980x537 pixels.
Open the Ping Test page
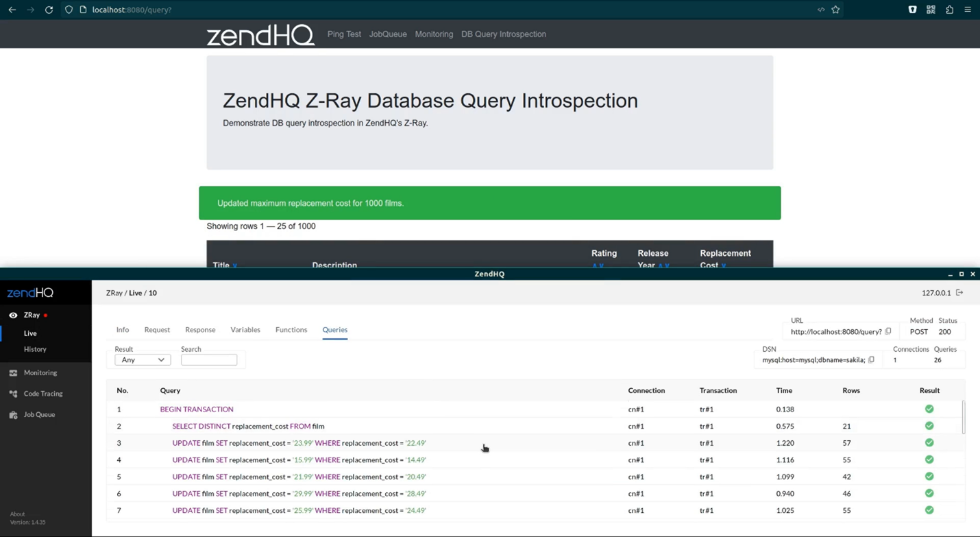(x=344, y=34)
